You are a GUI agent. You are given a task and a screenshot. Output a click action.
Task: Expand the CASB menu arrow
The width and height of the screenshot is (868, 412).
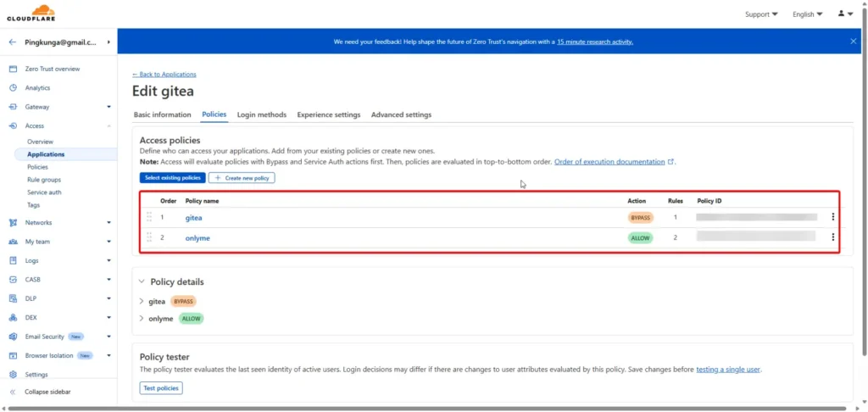[x=109, y=280]
